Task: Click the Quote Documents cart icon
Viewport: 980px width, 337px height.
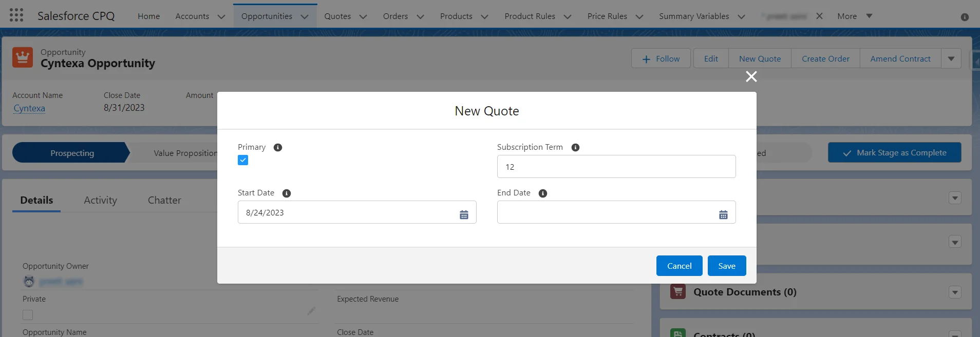Action: (x=678, y=292)
